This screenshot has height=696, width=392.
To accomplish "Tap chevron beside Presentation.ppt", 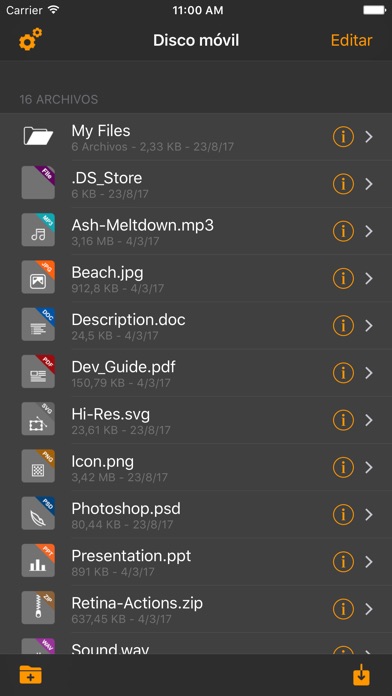I will click(369, 562).
